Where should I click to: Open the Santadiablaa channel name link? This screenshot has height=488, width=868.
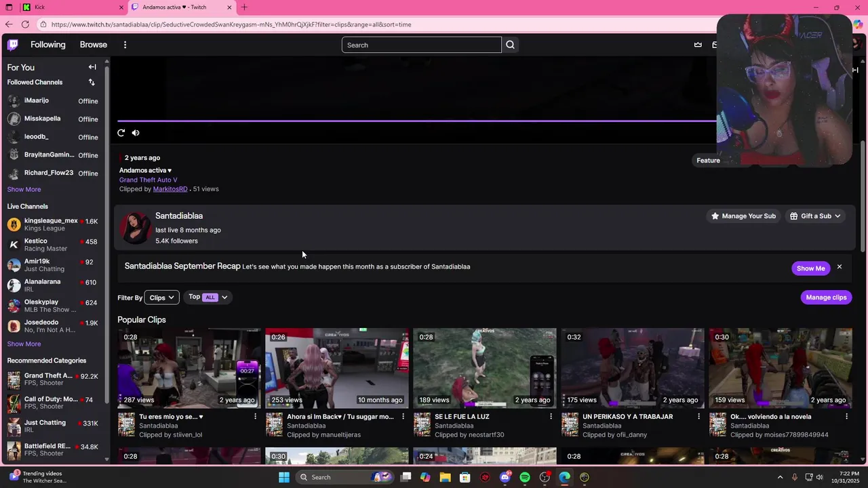[179, 216]
